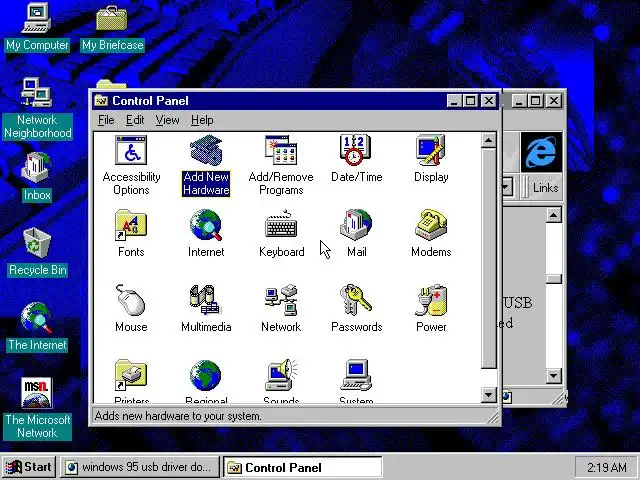This screenshot has width=640, height=480.
Task: Click browser window scrollbar up arrow
Action: pos(553,215)
